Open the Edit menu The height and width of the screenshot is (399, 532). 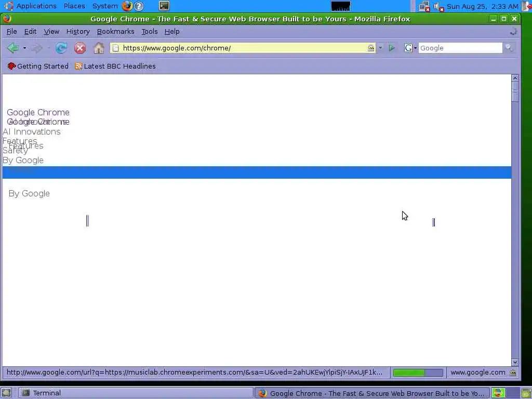(30, 31)
